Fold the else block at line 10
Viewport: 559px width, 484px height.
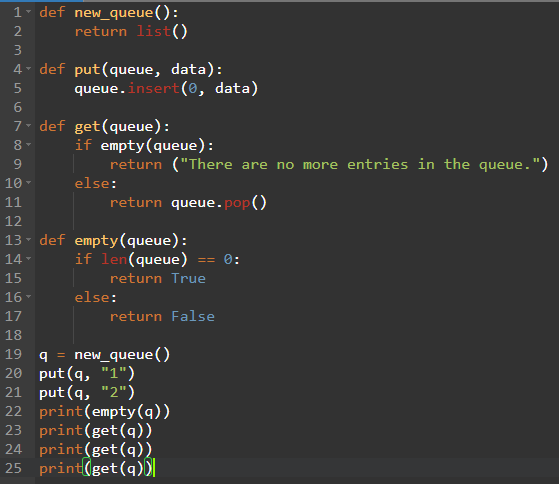(29, 182)
